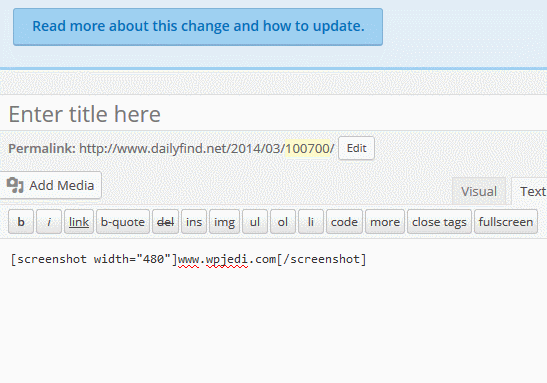This screenshot has width=547, height=383.
Task: Switch to the Visual editor tab
Action: tap(479, 191)
